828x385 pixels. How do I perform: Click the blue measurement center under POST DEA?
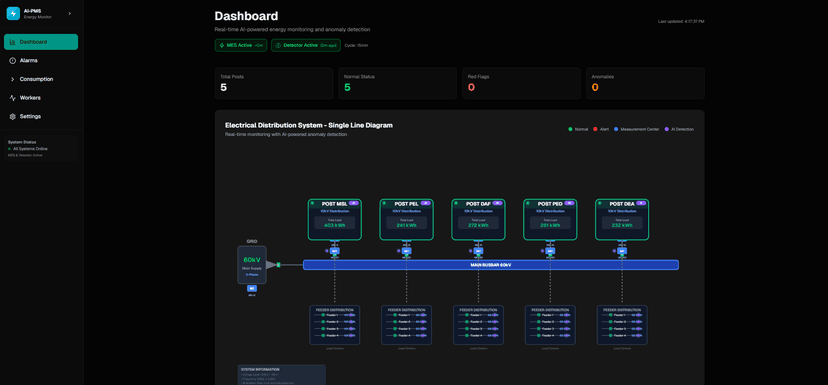point(622,251)
